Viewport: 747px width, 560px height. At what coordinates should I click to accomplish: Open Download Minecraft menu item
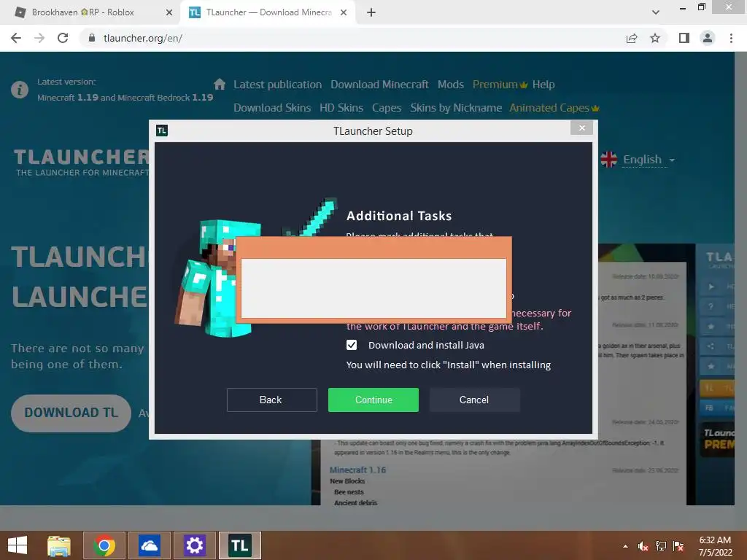pos(379,85)
